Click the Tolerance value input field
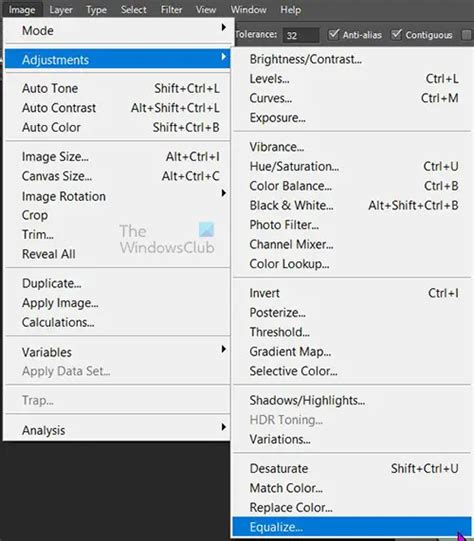474x541 pixels. tap(301, 35)
